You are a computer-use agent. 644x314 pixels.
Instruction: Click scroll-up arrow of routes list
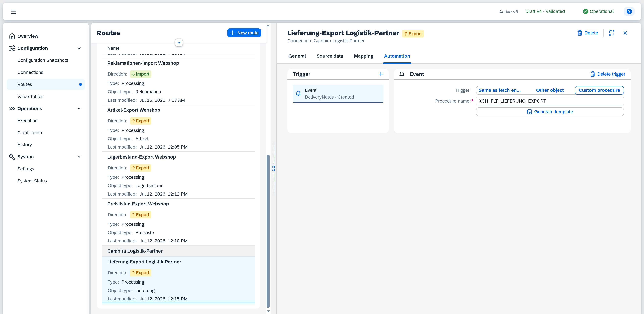click(268, 25)
